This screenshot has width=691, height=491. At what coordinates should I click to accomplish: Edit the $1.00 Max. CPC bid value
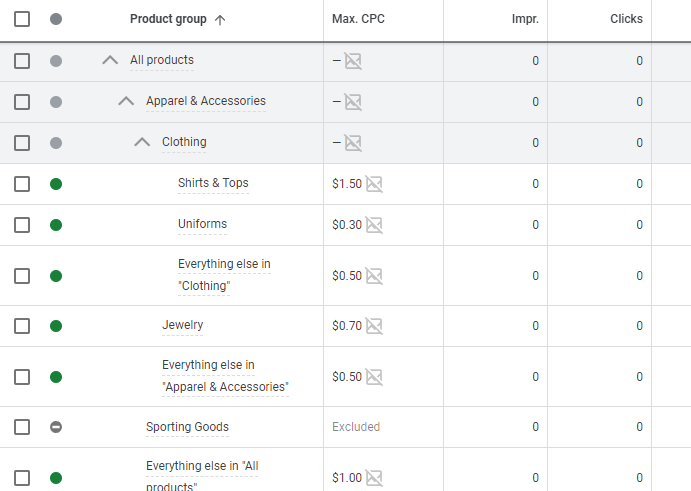click(x=347, y=478)
